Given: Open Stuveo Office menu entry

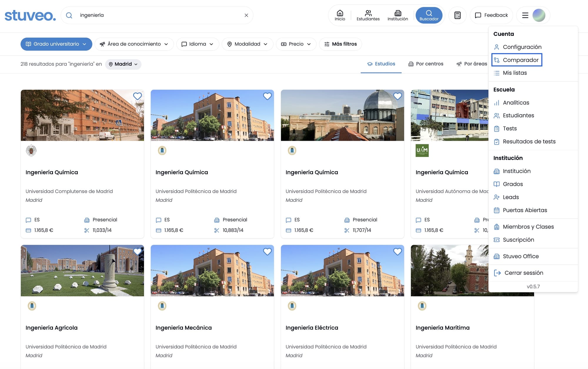Looking at the screenshot, I should [x=516, y=256].
